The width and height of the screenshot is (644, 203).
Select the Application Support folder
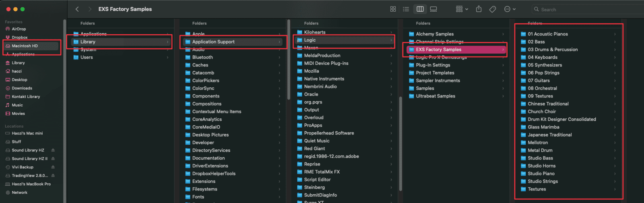pyautogui.click(x=233, y=42)
